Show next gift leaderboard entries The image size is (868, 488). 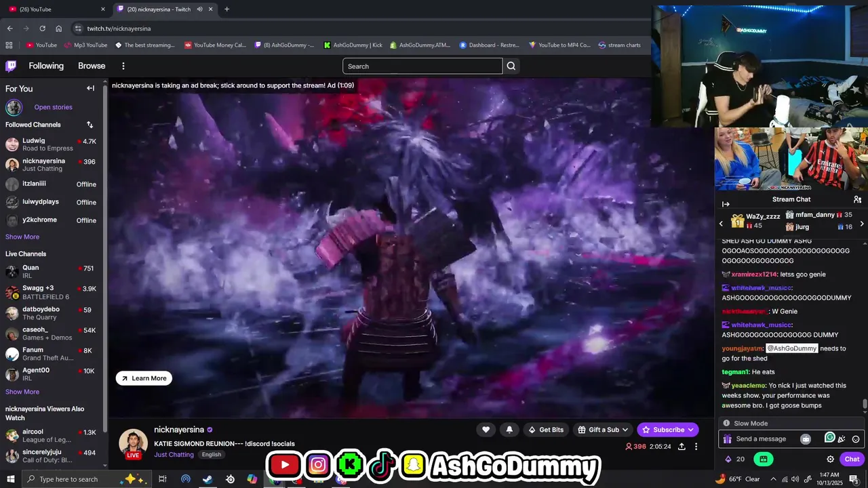point(862,224)
